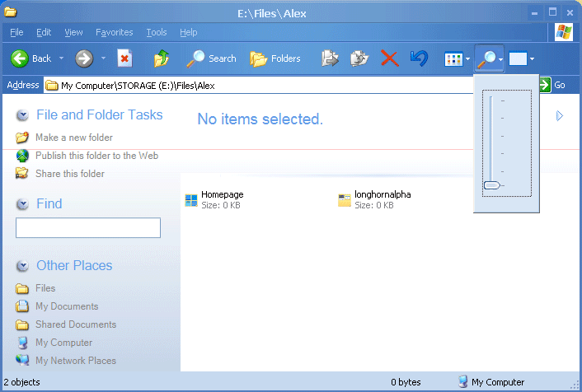
Task: Open My Computer in Other Places
Action: (x=63, y=343)
